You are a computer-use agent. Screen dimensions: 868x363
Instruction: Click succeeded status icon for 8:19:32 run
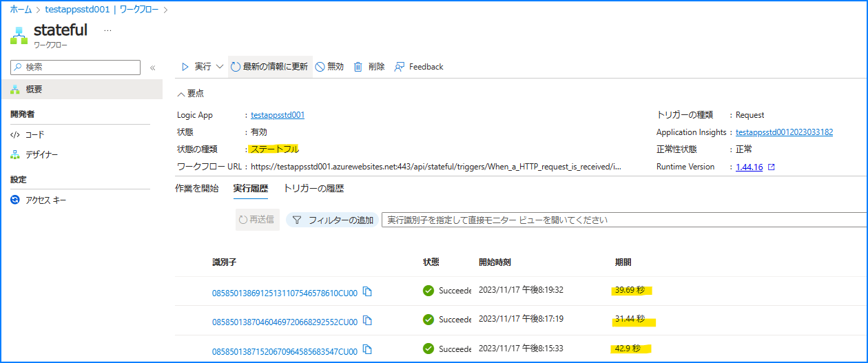coord(428,291)
